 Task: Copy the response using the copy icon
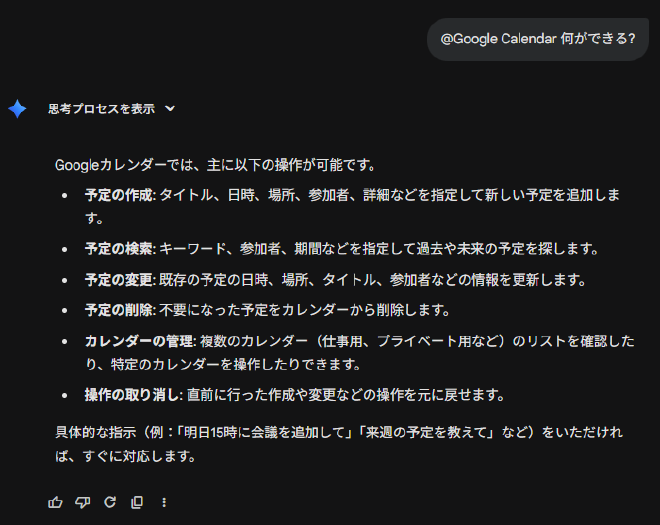137,502
